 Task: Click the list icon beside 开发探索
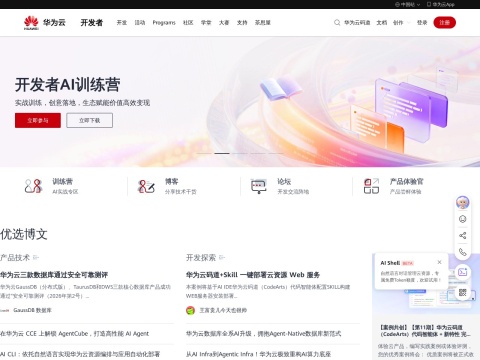click(x=222, y=257)
